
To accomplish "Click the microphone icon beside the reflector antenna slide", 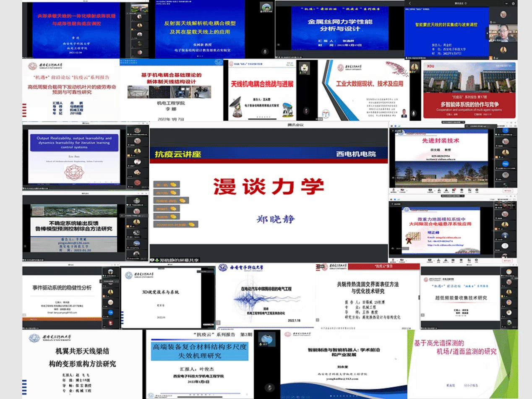I will click(x=265, y=51).
